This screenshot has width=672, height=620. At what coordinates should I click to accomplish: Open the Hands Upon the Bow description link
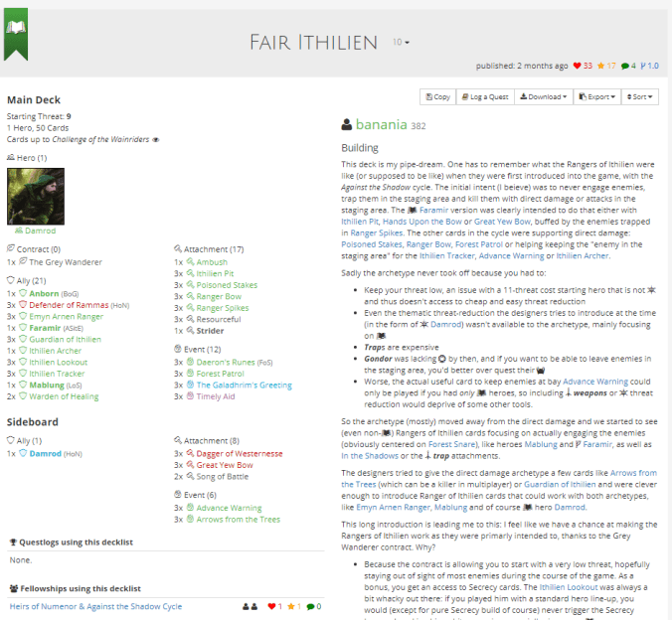(x=422, y=222)
